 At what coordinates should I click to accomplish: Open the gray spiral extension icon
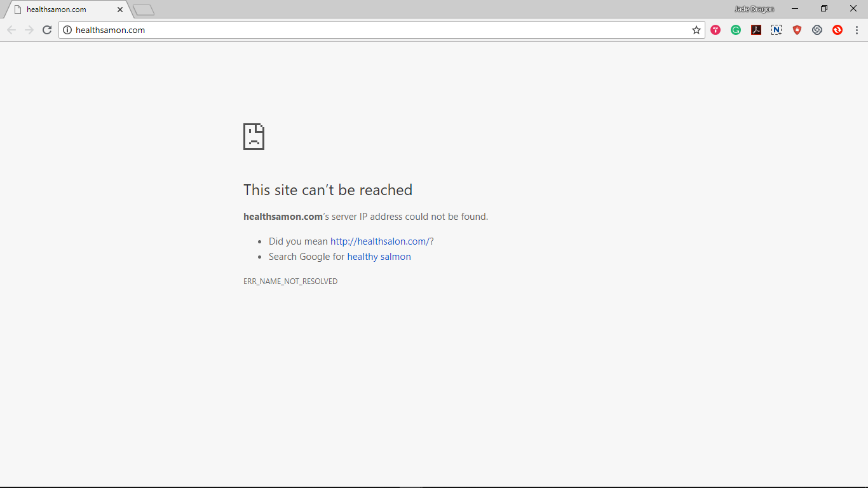[x=817, y=30]
